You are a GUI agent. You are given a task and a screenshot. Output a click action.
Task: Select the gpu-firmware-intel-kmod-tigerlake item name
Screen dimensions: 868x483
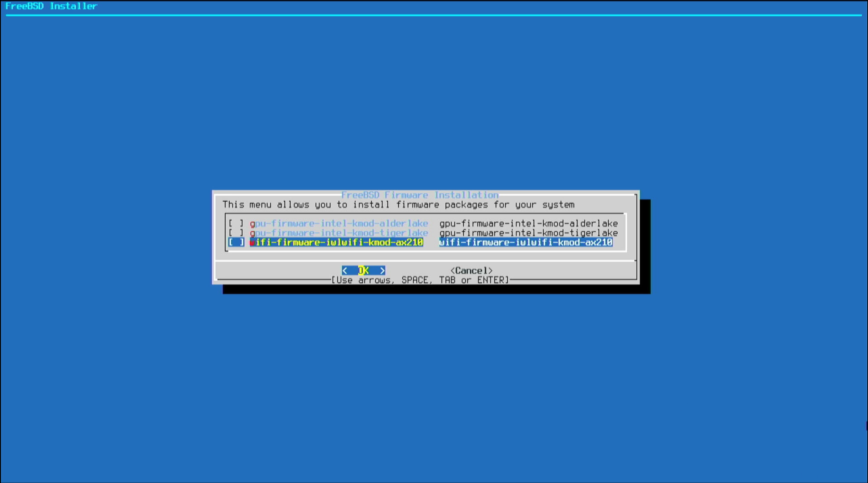339,233
